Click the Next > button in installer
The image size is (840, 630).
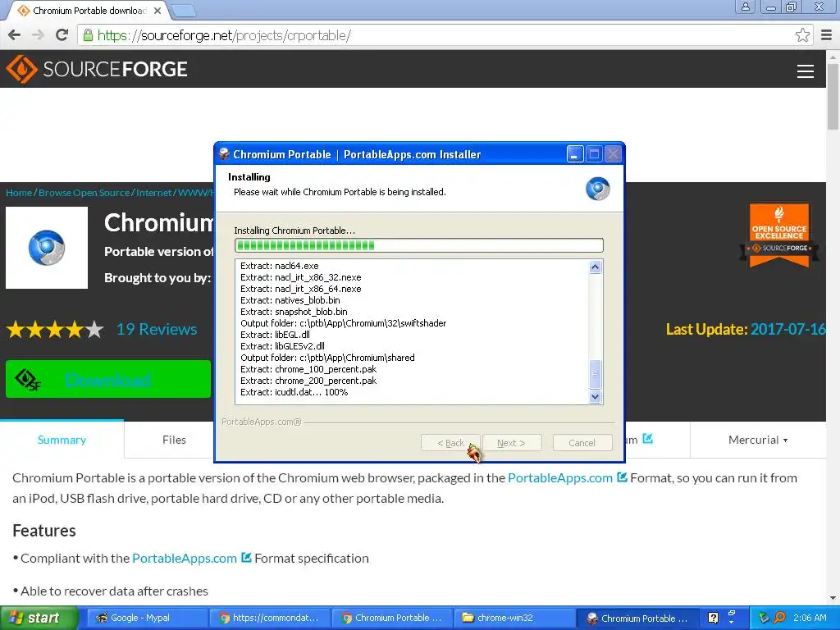(511, 442)
